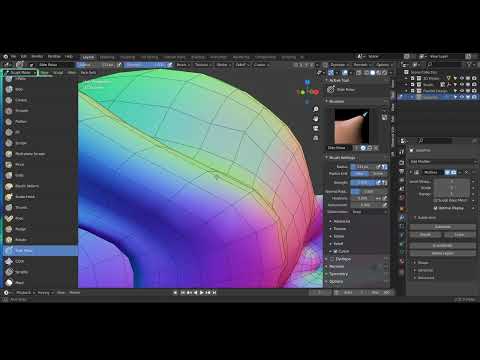Switch perspective/orthographic with grid icon
The width and height of the screenshot is (480, 360).
[316, 138]
